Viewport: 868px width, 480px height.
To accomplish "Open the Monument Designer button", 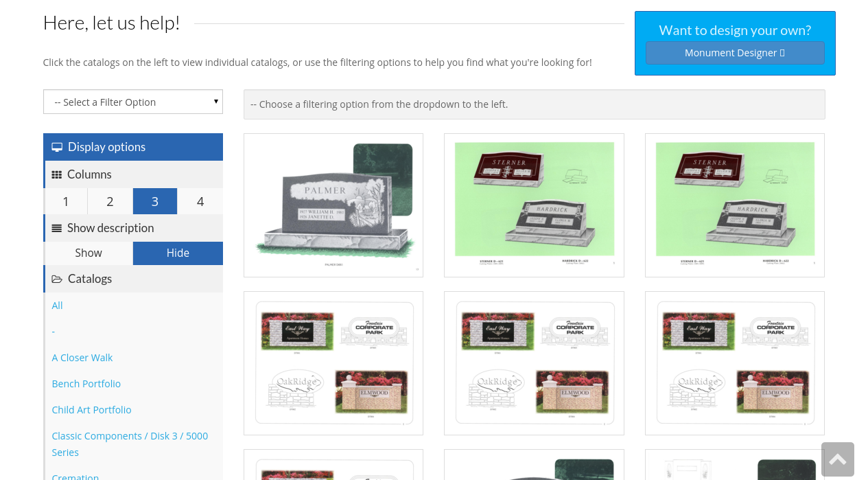I will coord(735,53).
